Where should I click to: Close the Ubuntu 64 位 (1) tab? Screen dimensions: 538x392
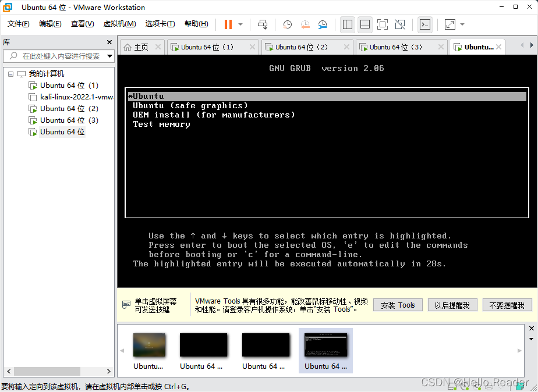(x=252, y=47)
